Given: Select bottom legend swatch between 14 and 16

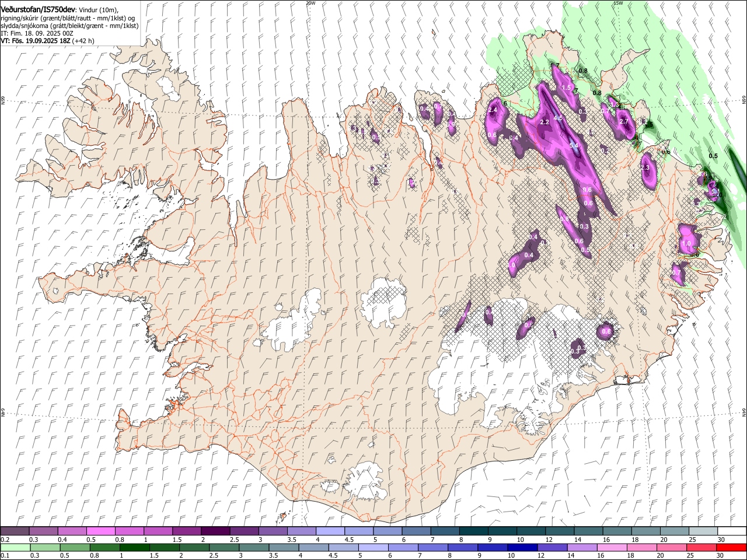Looking at the screenshot, I should (x=582, y=547).
